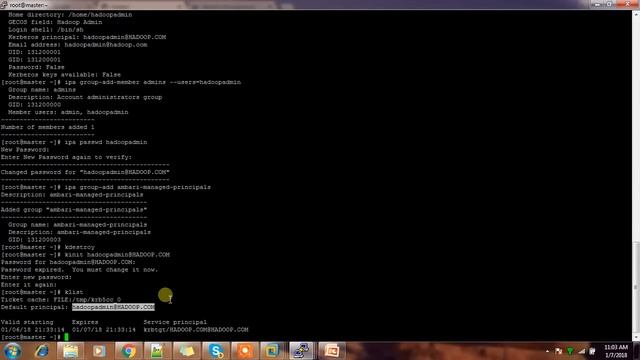The width and height of the screenshot is (640, 360).
Task: Click 'Added group "ambari-managed-principals"' line
Action: point(74,210)
